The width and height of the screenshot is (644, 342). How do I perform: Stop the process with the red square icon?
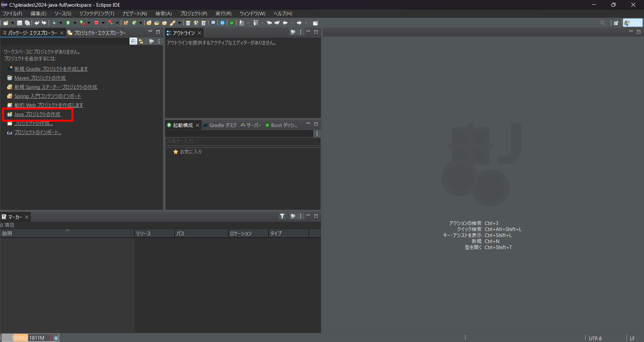tap(96, 23)
